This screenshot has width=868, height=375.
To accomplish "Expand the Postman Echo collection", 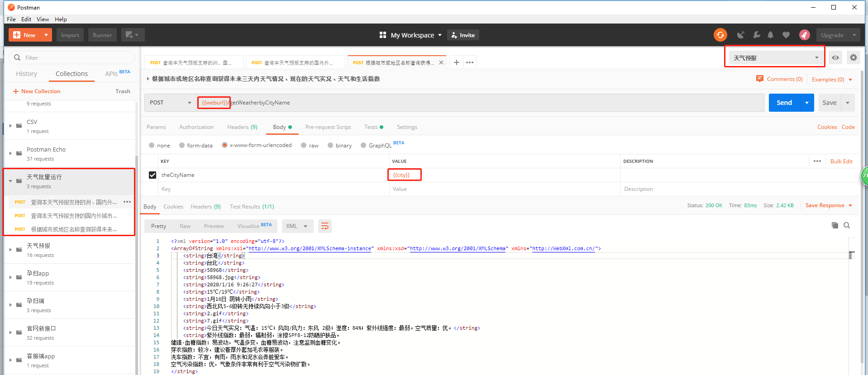I will [10, 153].
